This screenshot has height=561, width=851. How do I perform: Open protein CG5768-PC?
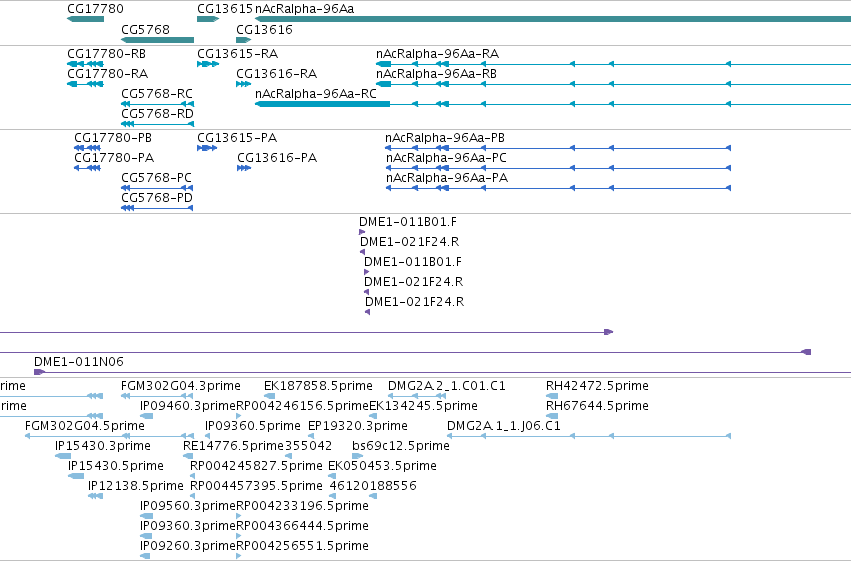tap(156, 178)
